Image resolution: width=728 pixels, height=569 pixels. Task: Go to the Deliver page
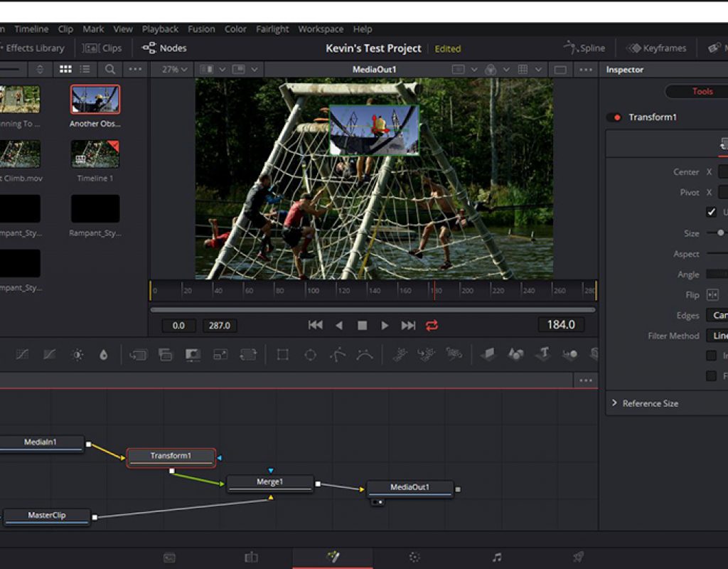[578, 556]
